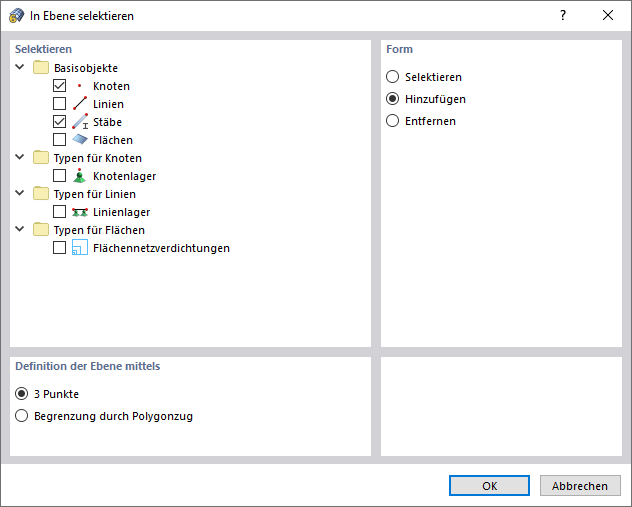Click the Basisobjekte folder icon

[x=41, y=68]
